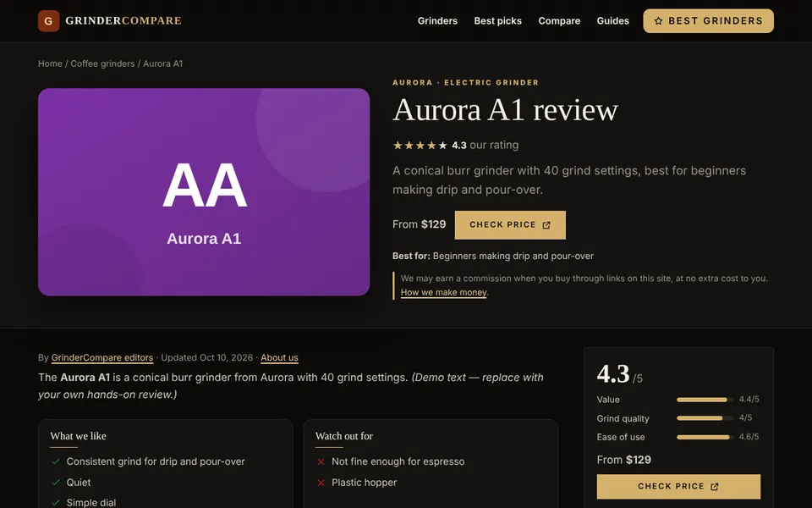Click the Simple dial list item
This screenshot has width=812, height=508.
(x=91, y=502)
